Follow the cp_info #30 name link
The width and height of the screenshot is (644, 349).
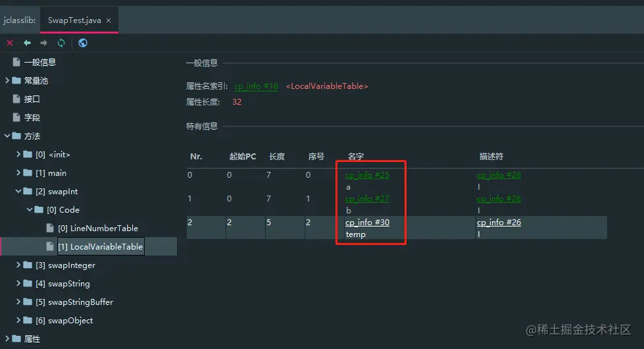coord(367,223)
